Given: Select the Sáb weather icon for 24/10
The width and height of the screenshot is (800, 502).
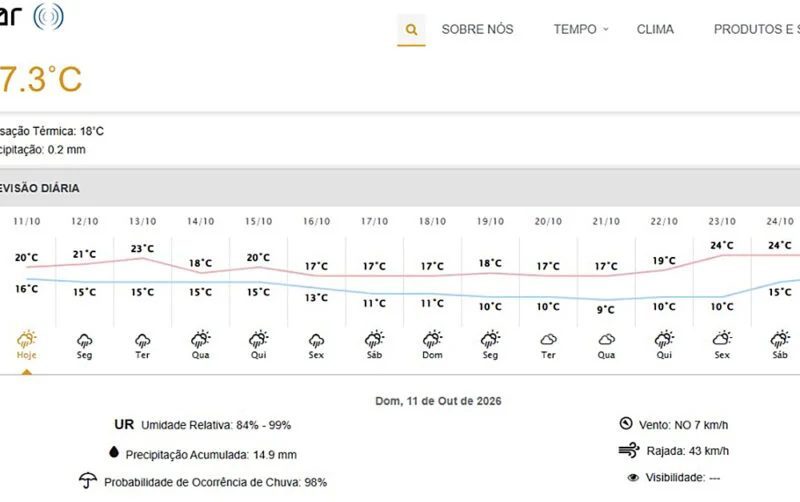Looking at the screenshot, I should coord(780,339).
